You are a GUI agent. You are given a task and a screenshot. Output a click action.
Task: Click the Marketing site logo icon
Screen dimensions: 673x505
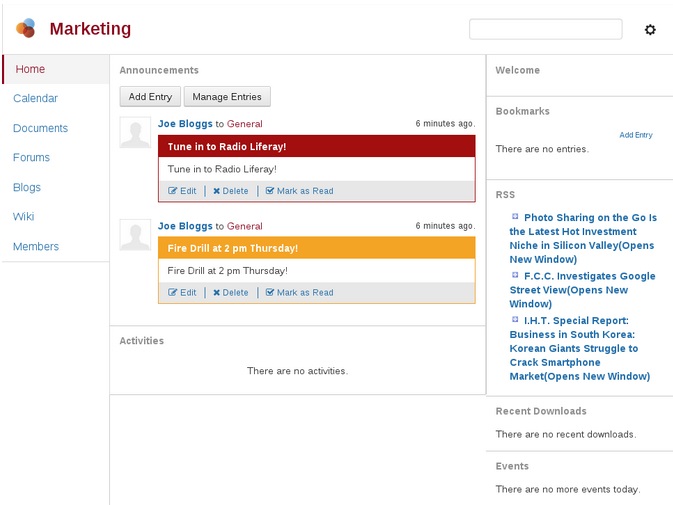pos(26,28)
